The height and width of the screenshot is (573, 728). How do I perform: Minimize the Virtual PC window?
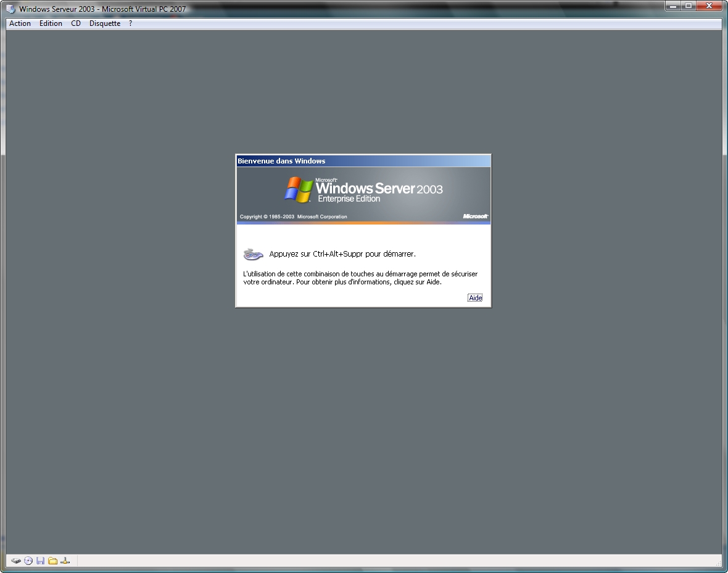point(673,6)
